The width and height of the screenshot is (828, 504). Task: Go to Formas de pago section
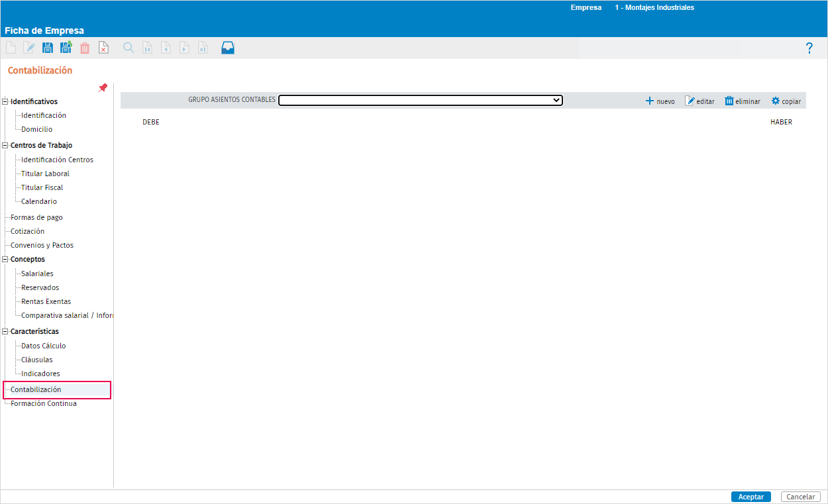click(37, 217)
